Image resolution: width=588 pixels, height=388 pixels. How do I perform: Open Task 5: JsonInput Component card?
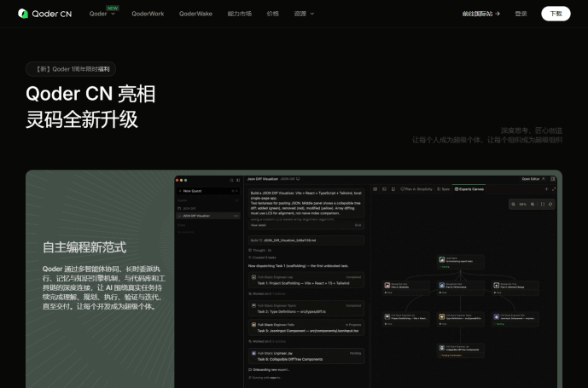(x=306, y=327)
